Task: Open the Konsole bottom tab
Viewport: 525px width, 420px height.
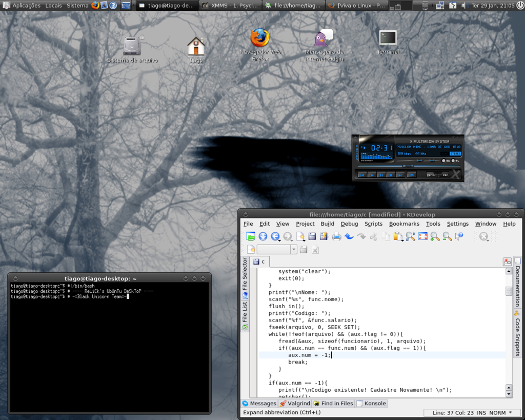Action: [371, 403]
